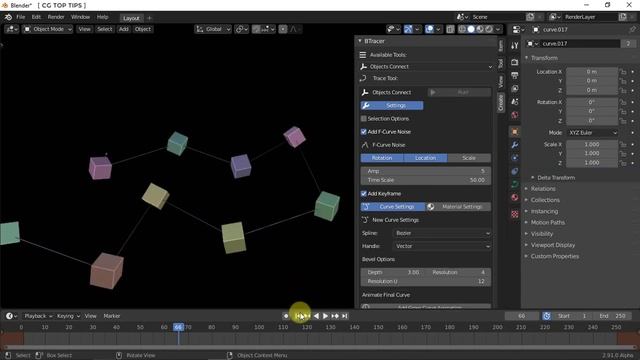Open the Global transform orientation dropdown
Image resolution: width=640 pixels, height=360 pixels.
click(x=213, y=29)
